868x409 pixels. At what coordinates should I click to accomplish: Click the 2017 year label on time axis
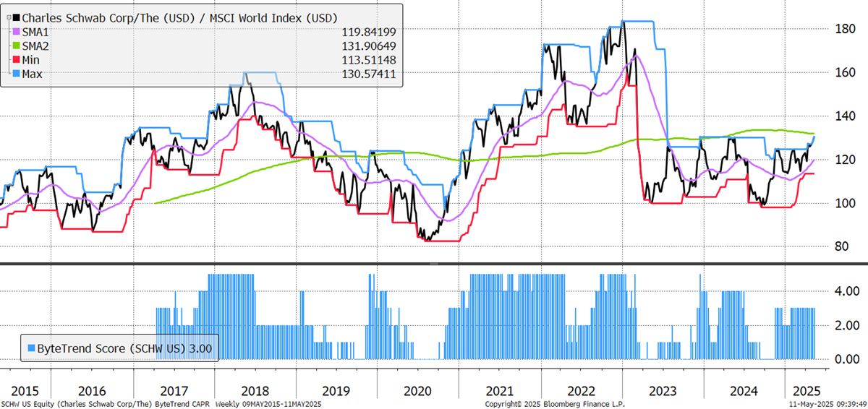[x=174, y=389]
